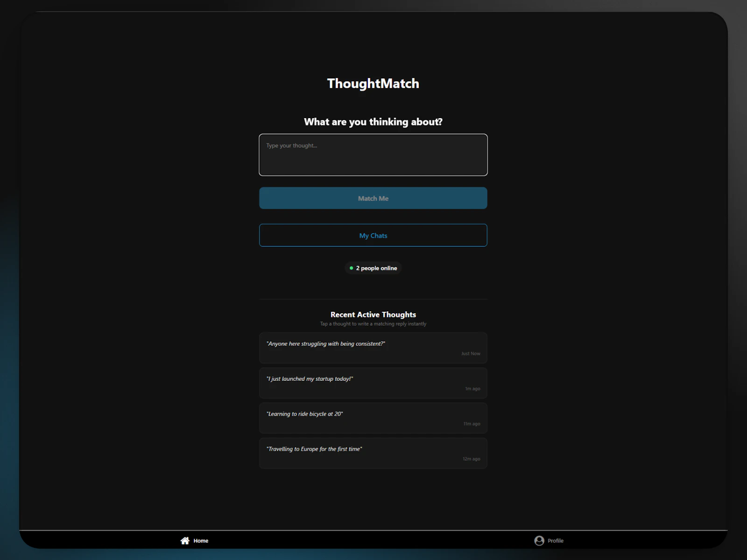
Task: Click 'What are you thinking about?' heading
Action: point(373,122)
